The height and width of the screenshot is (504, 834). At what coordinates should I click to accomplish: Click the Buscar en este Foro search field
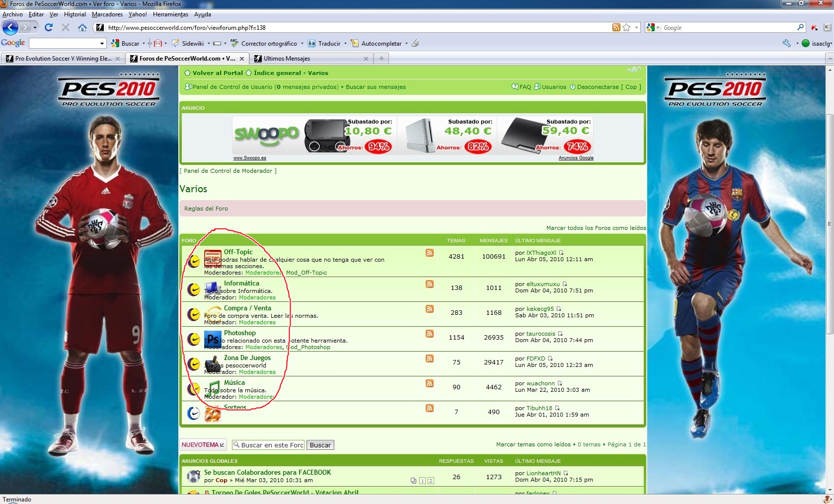268,445
